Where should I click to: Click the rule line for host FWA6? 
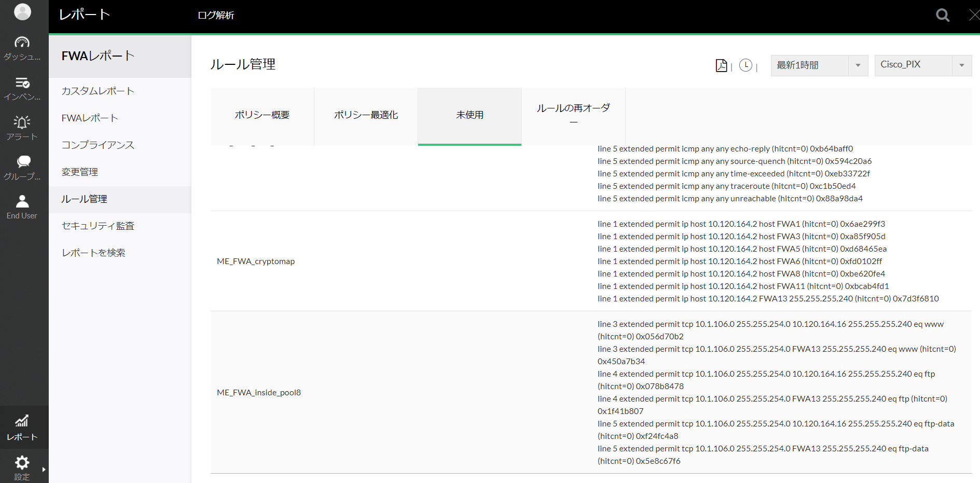click(740, 261)
